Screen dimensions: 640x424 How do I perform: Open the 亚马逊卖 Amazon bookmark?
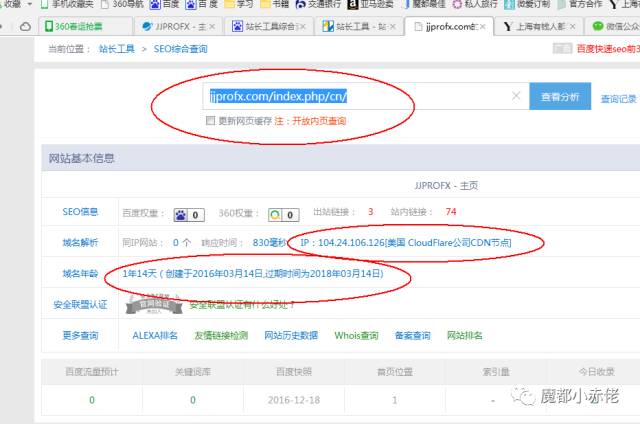click(x=371, y=4)
